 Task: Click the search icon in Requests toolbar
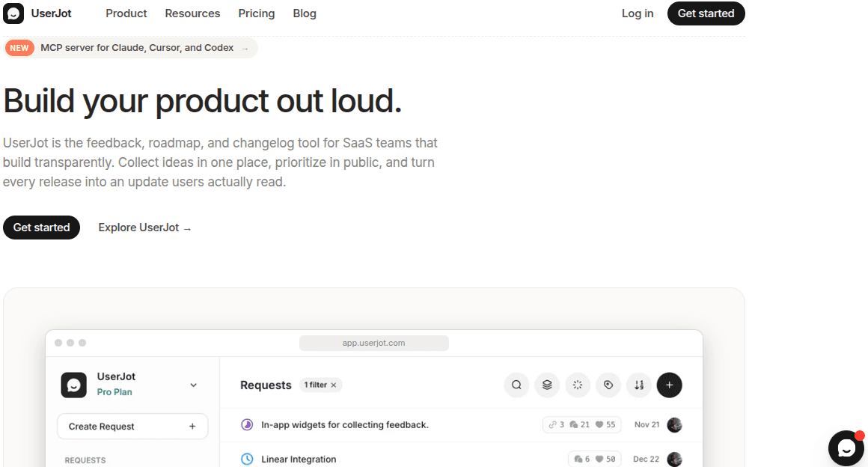516,385
